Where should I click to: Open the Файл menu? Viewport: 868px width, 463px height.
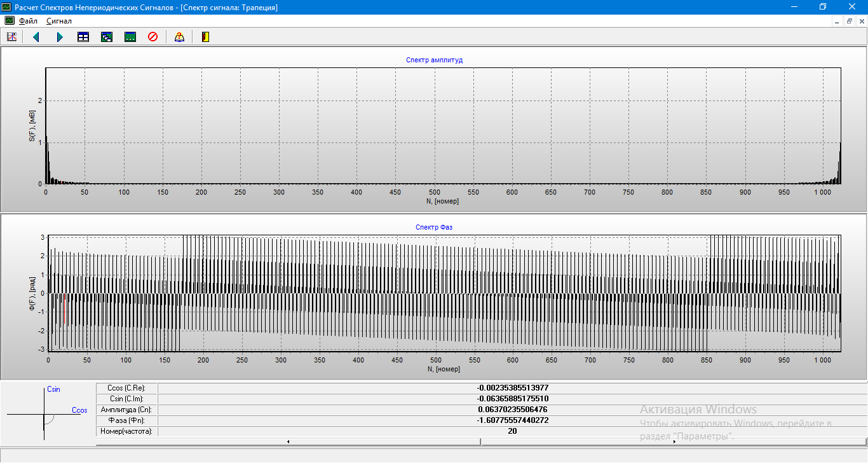pos(28,21)
